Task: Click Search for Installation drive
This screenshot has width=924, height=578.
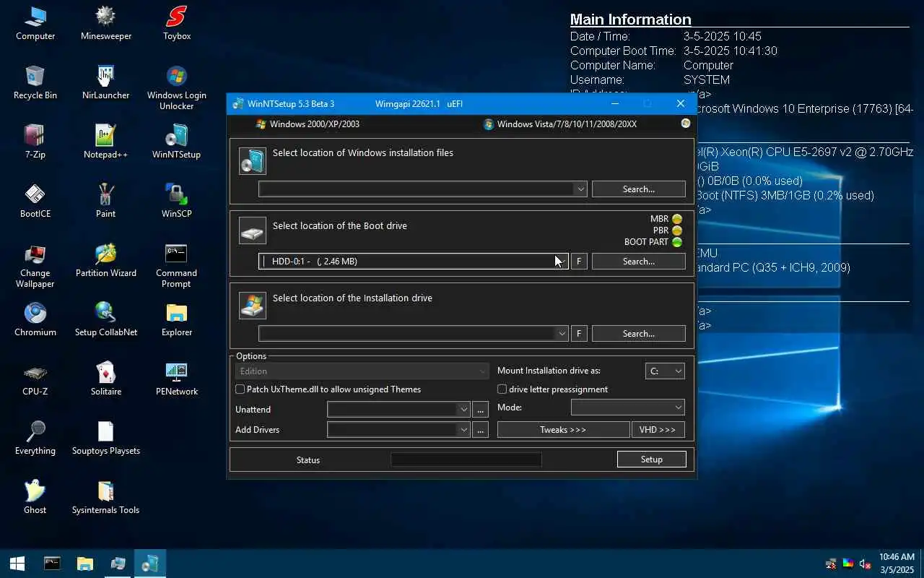Action: 639,334
